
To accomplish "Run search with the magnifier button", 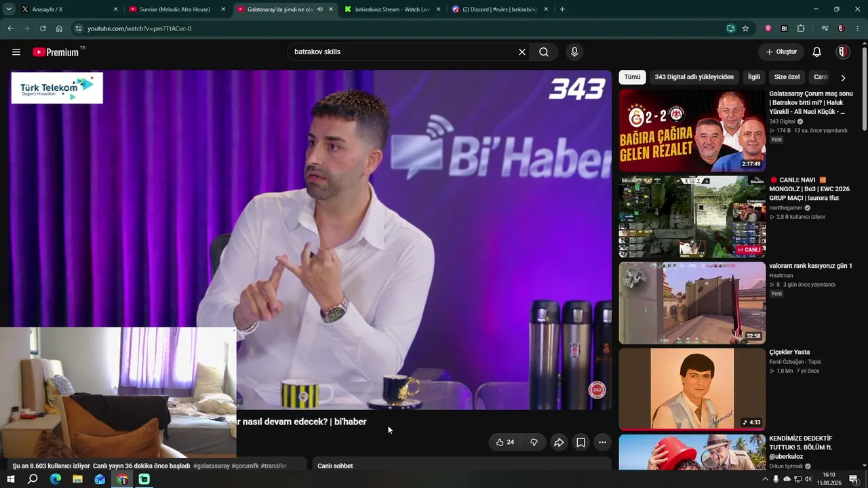I will pos(544,52).
